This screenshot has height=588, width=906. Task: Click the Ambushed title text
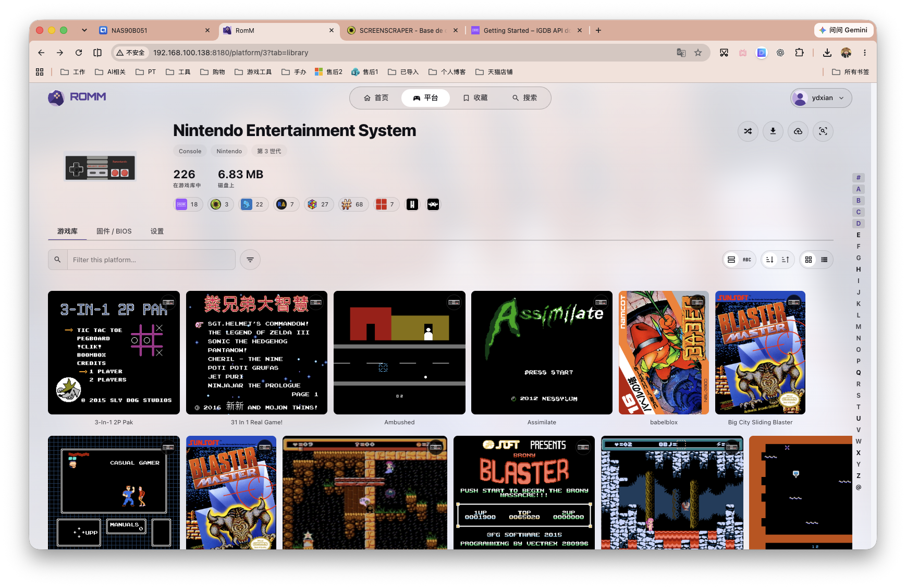[x=399, y=422]
